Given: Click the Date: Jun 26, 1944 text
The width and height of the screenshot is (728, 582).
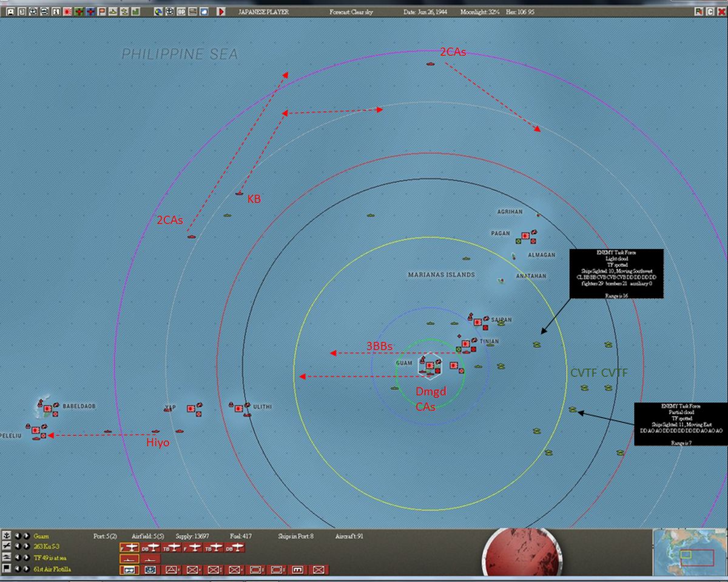Looking at the screenshot, I should coord(425,12).
